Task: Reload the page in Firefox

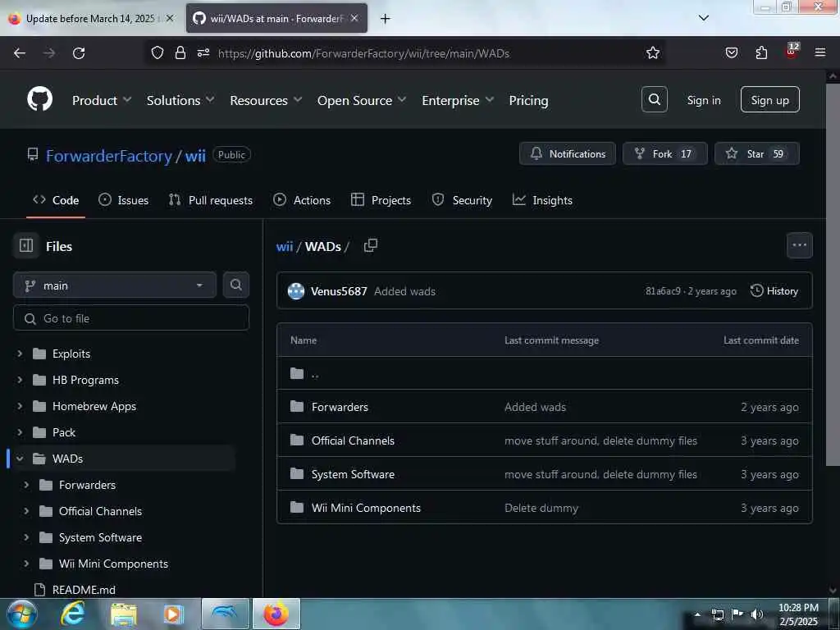Action: [79, 53]
